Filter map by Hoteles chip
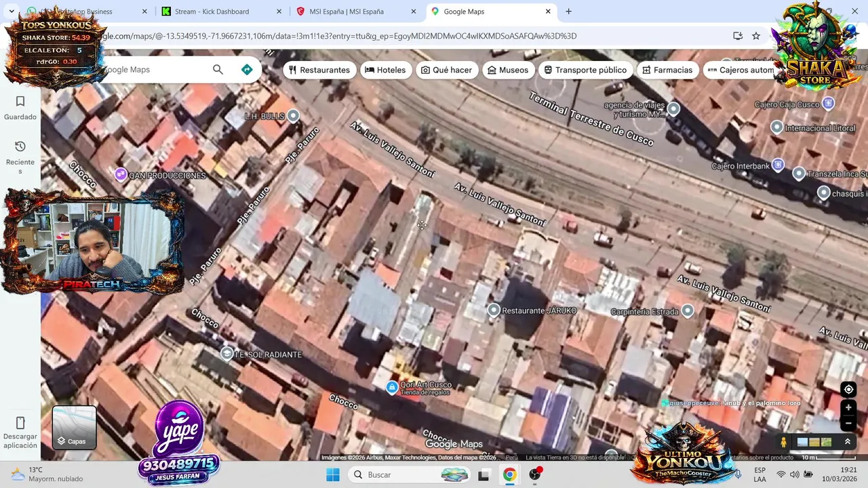The width and height of the screenshot is (868, 488). pyautogui.click(x=385, y=70)
